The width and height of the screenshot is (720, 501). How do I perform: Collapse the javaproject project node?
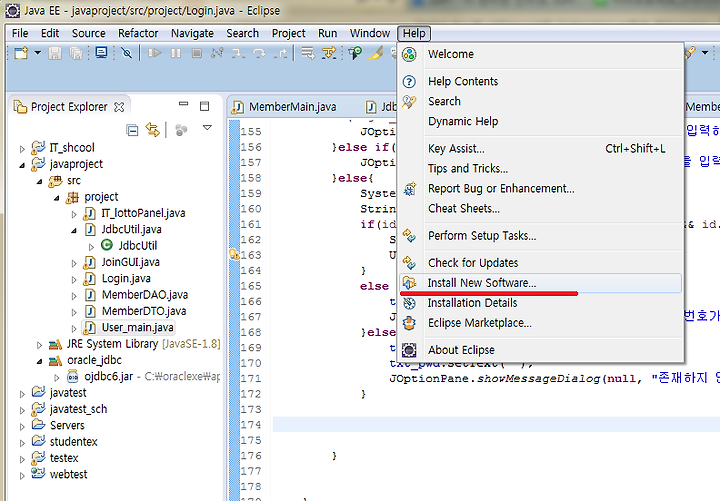point(22,165)
